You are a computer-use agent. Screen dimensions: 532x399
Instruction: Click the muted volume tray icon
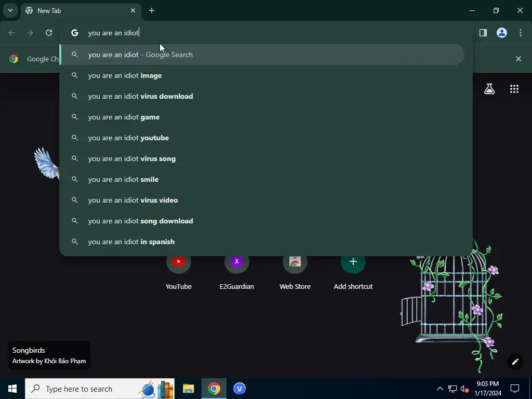(x=465, y=389)
